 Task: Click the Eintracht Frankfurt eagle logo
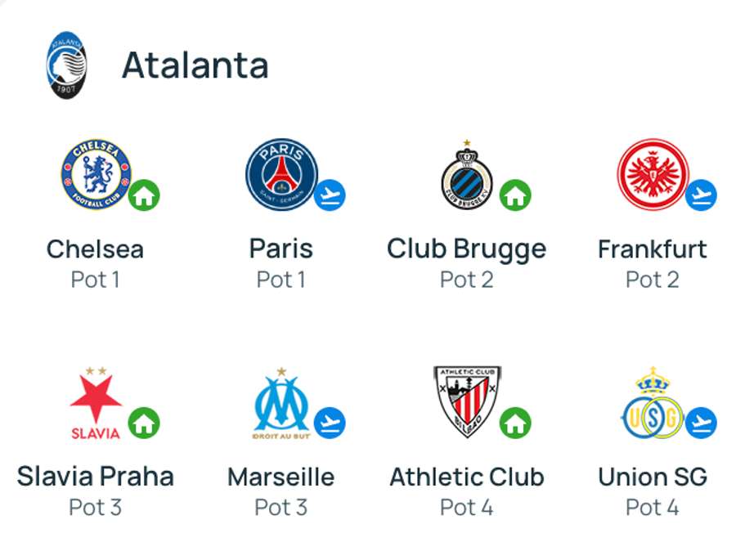653,174
